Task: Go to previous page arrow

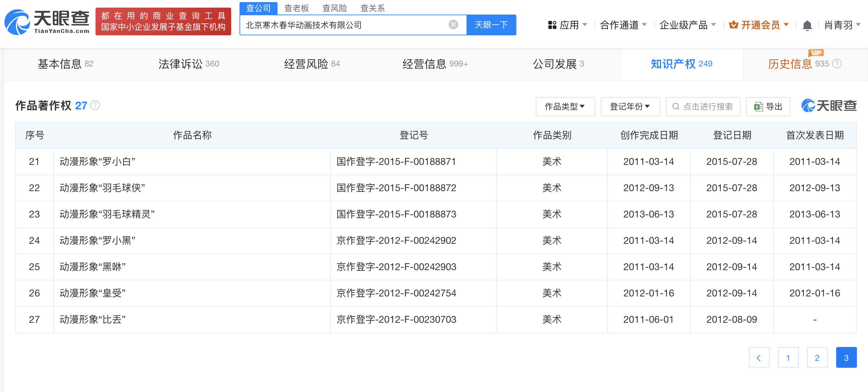Action: (759, 357)
